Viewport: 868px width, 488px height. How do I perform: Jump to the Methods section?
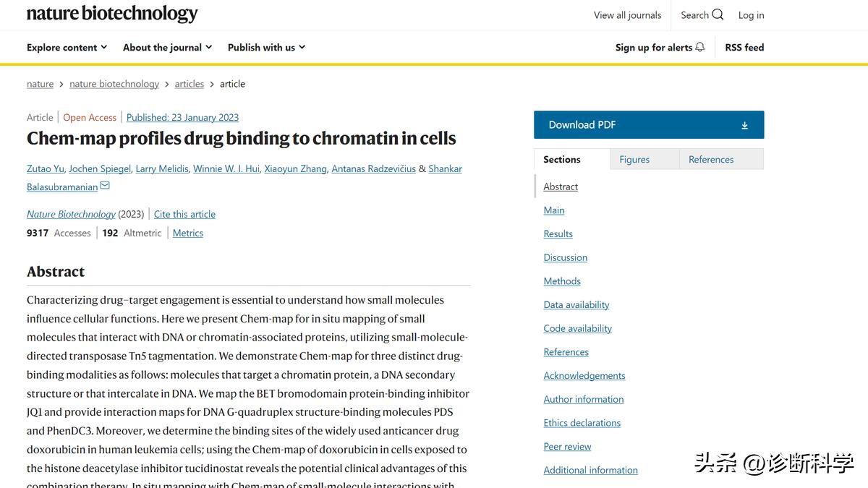[562, 281]
